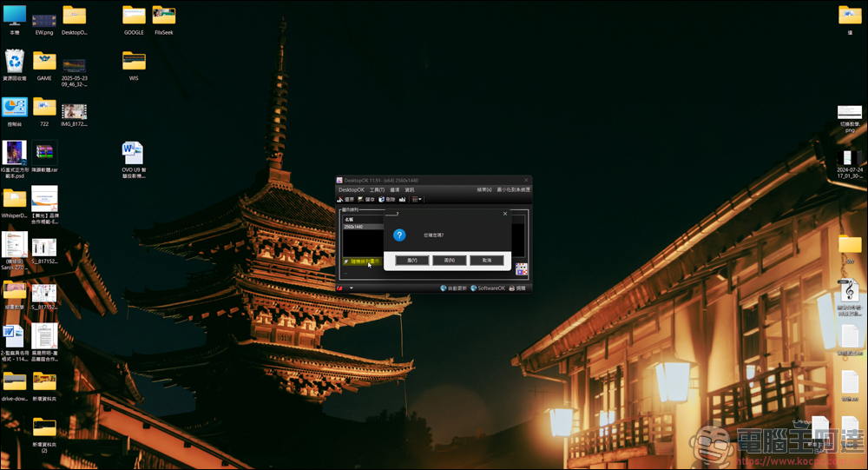Select the 展晟照明 PDF document icon

point(44,342)
